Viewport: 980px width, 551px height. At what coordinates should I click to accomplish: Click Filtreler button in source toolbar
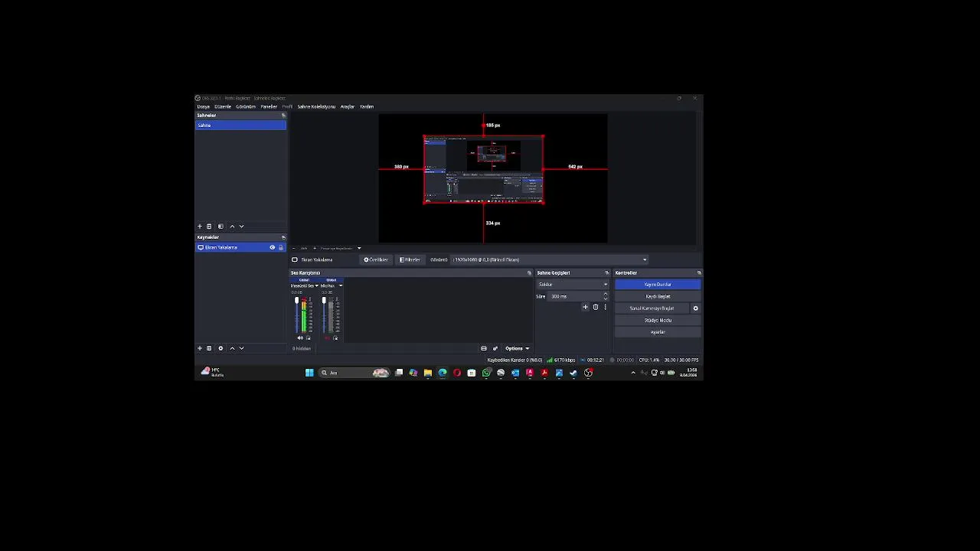tap(410, 259)
